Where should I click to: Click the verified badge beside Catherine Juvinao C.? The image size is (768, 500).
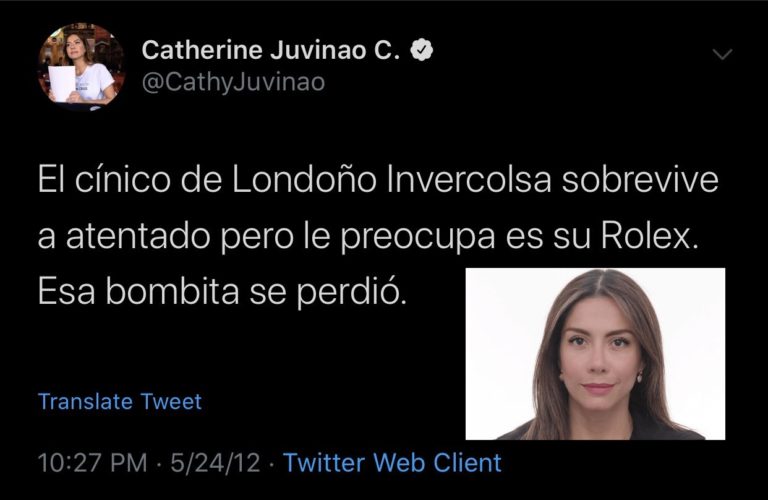point(421,50)
